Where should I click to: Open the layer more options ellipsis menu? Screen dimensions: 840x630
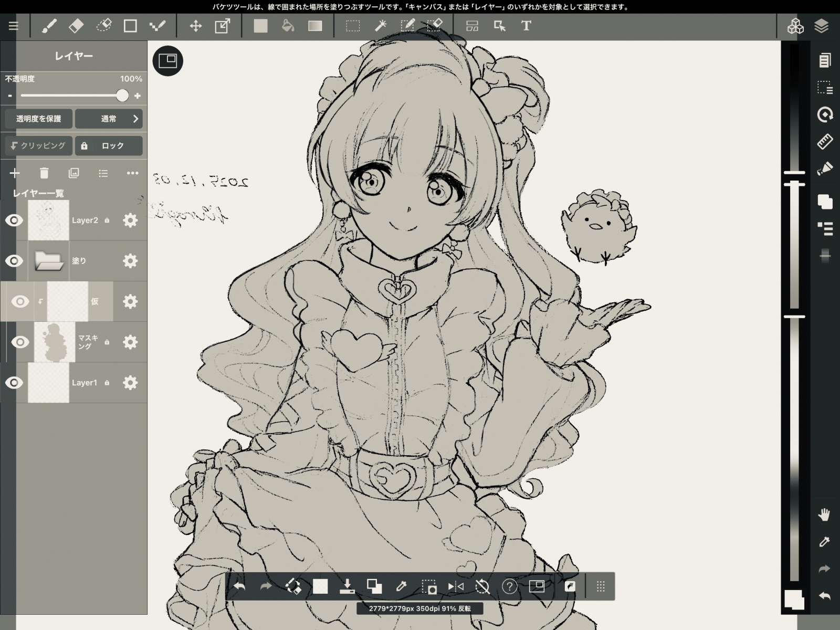132,173
